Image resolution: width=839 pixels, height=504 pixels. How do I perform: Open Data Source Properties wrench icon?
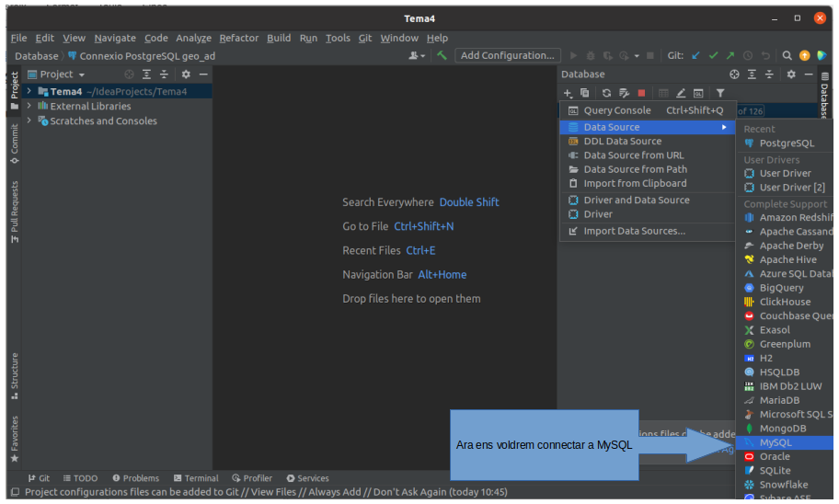624,93
